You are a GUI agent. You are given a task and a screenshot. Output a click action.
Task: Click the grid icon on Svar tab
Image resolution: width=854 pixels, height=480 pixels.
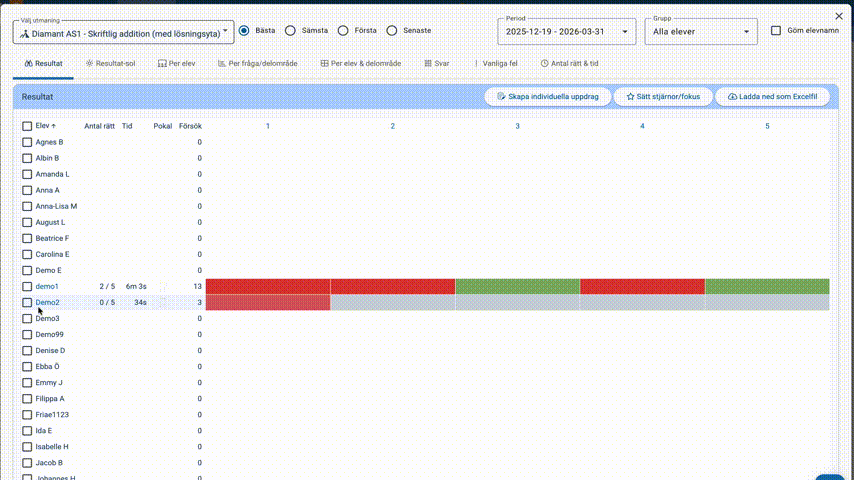pos(428,63)
